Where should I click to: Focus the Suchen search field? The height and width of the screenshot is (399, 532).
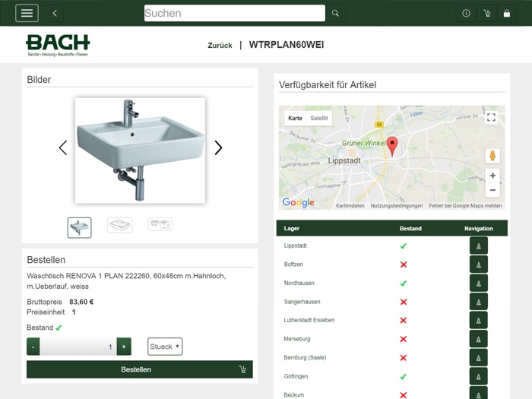coord(234,13)
